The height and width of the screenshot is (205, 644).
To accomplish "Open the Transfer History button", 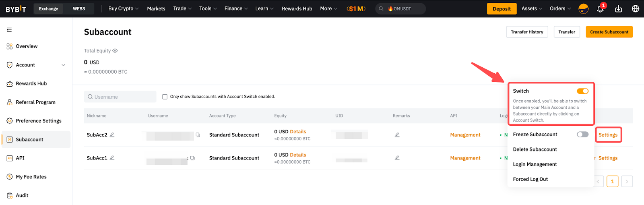I will point(527,32).
